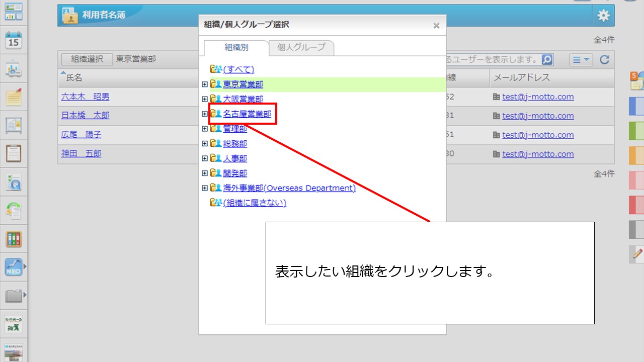Open the colored binders icon in sidebar
The image size is (644, 362).
14,239
